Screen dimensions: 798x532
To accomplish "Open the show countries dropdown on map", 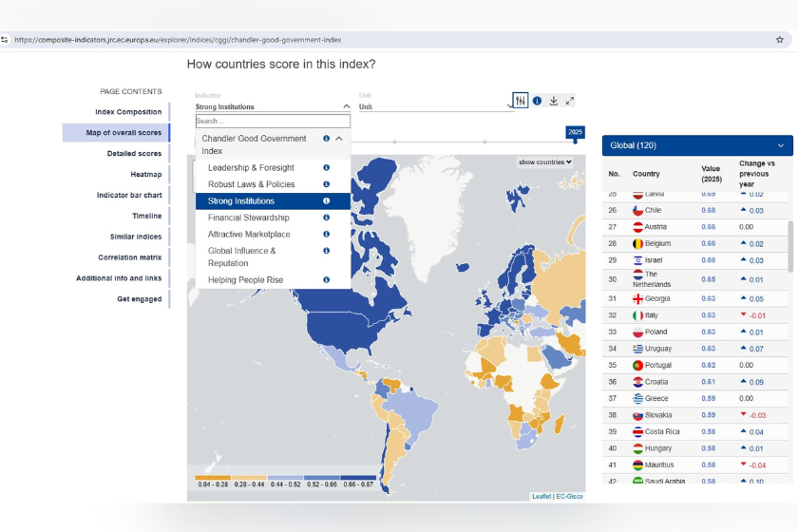I will point(545,162).
